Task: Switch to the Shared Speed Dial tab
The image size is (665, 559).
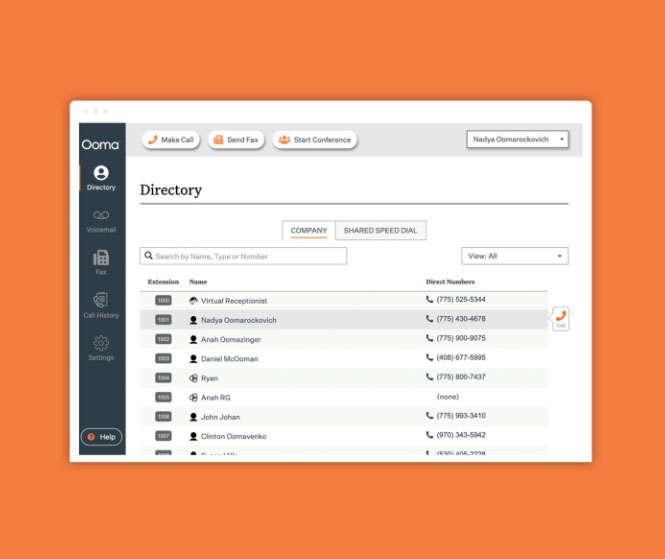Action: point(380,231)
